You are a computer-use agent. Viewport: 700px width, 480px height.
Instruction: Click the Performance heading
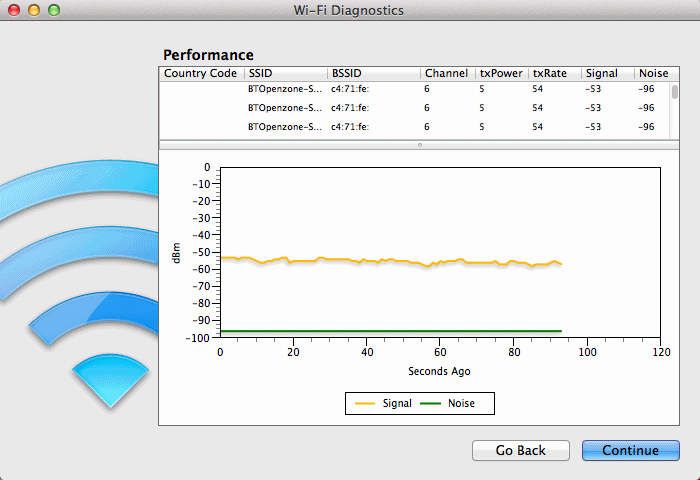(x=208, y=55)
